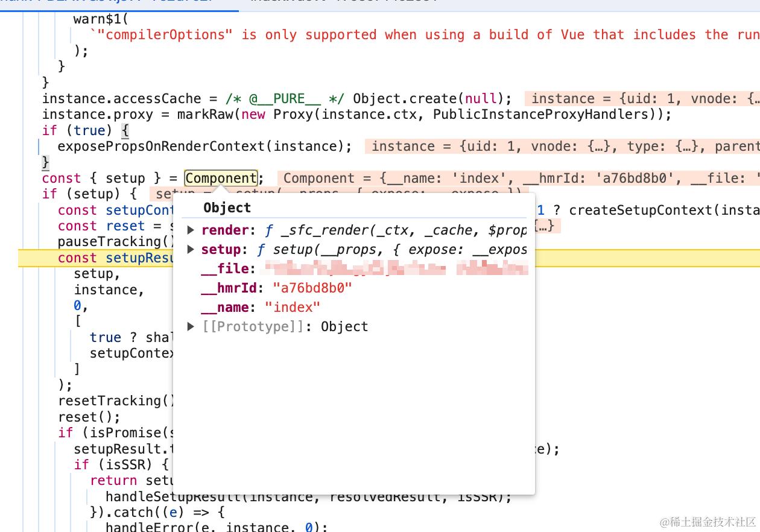Select the __name value index
The height and width of the screenshot is (532, 760).
pyautogui.click(x=293, y=307)
